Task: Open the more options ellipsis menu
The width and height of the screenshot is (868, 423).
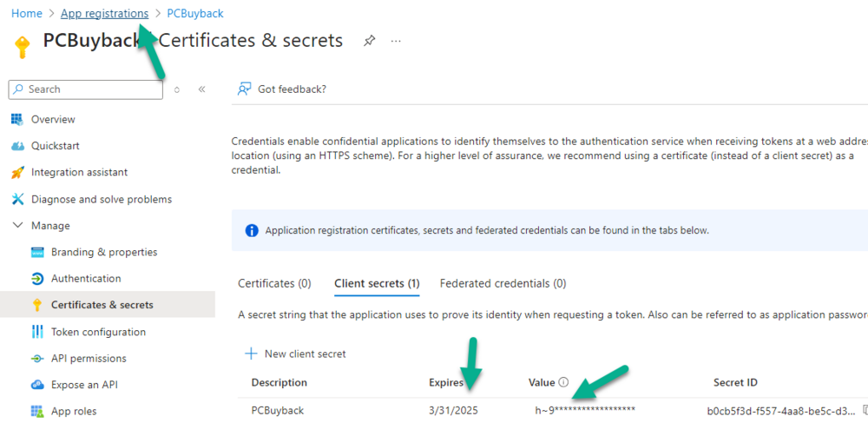Action: tap(396, 41)
